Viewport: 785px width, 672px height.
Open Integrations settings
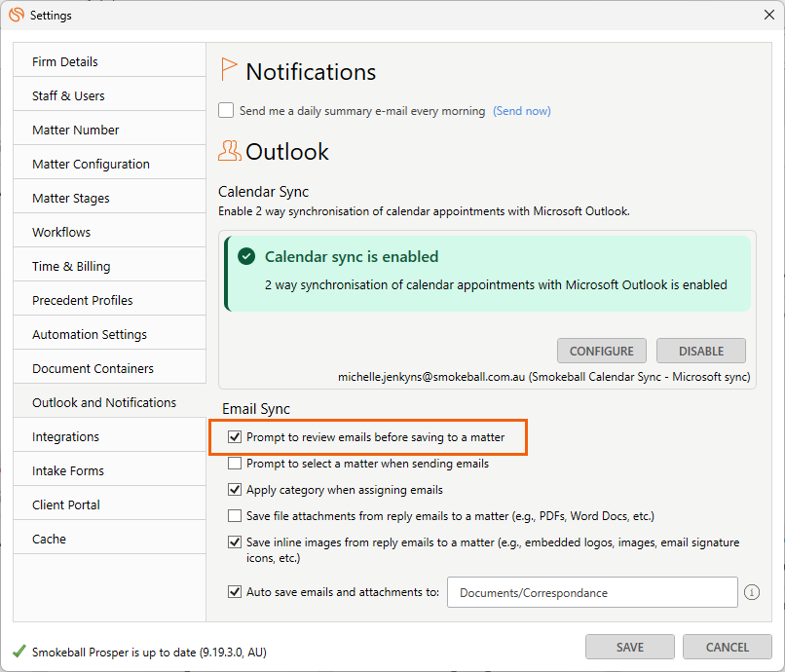tap(110, 436)
